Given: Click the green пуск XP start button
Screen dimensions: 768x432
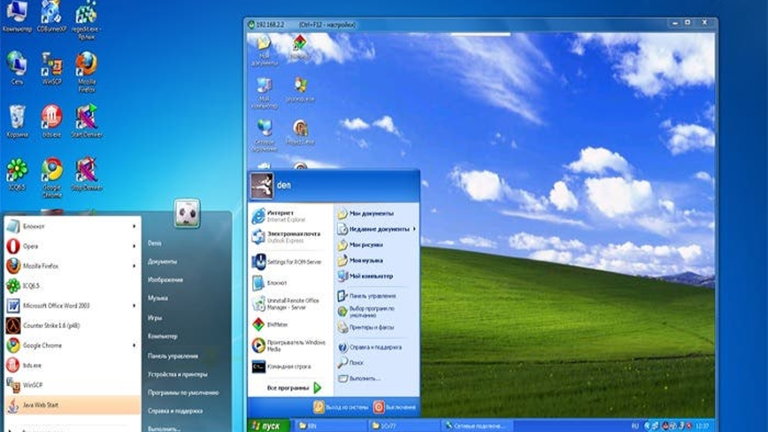Looking at the screenshot, I should (x=269, y=426).
